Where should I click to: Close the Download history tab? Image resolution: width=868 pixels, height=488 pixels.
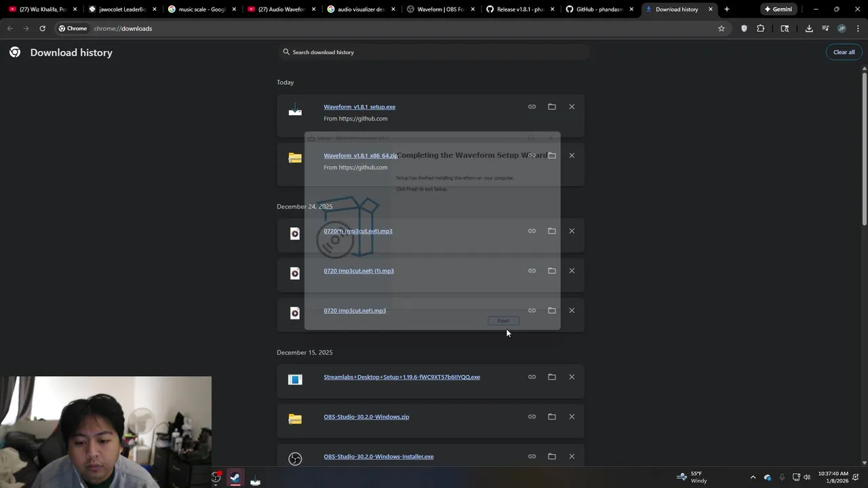pyautogui.click(x=710, y=9)
